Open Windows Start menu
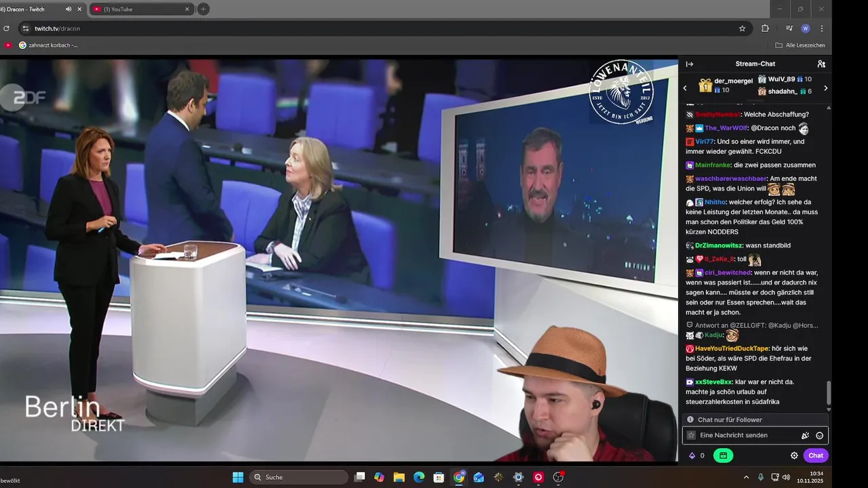This screenshot has height=488, width=868. (238, 477)
